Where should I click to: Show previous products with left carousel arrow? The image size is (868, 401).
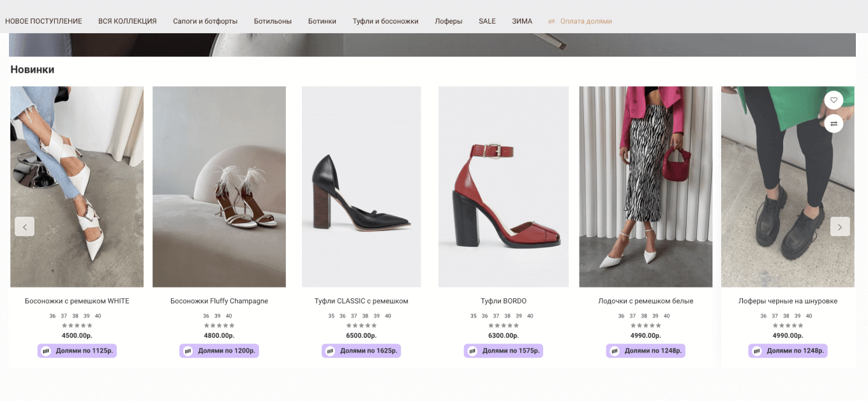tap(25, 226)
